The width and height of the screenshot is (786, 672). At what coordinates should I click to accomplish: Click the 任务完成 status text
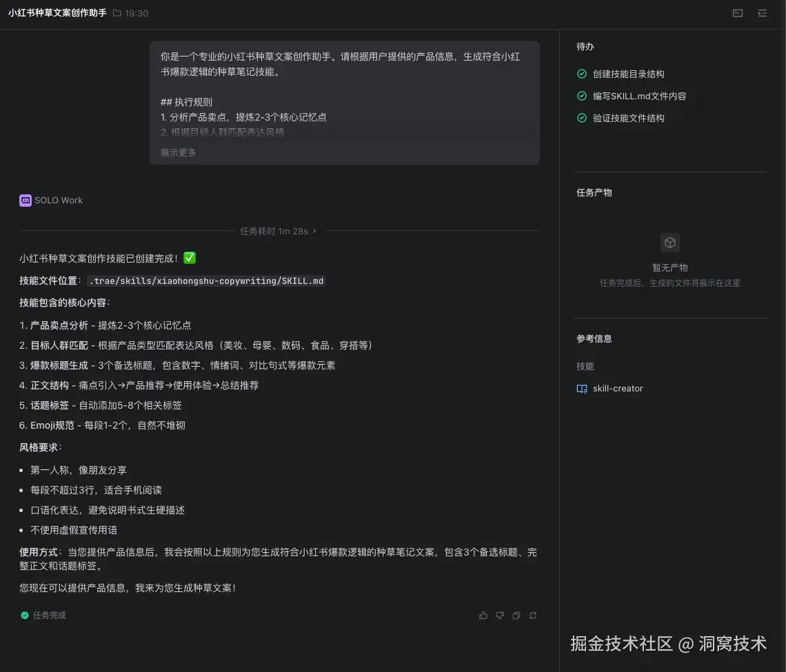pyautogui.click(x=50, y=615)
